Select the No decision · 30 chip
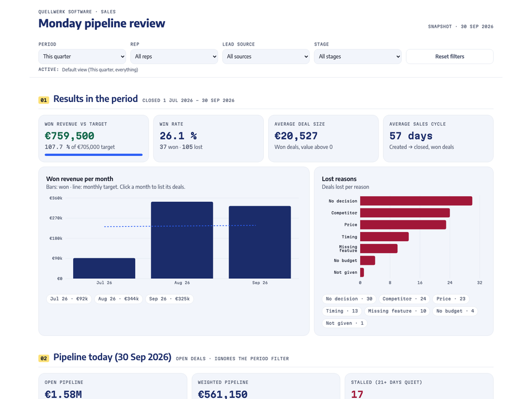This screenshot has height=399, width=532. [349, 299]
